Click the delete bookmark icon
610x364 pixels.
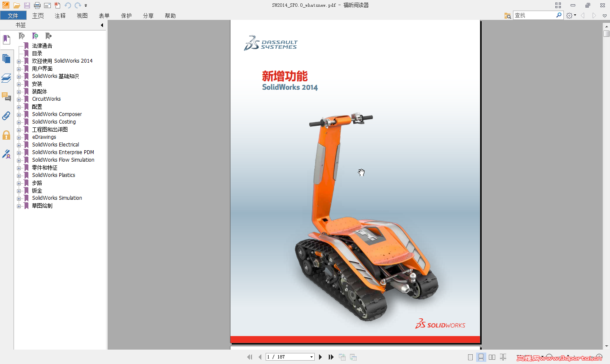pyautogui.click(x=22, y=36)
